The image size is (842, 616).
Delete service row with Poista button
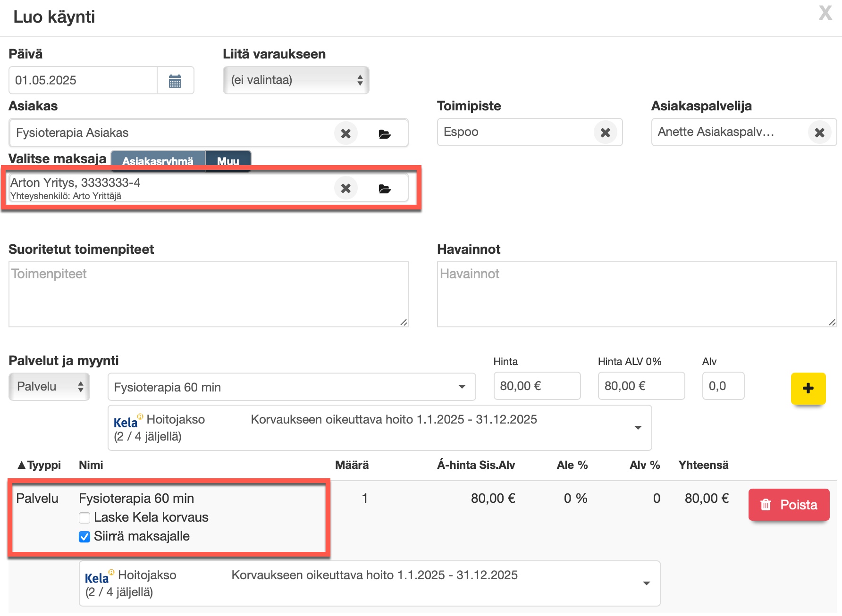click(x=789, y=505)
